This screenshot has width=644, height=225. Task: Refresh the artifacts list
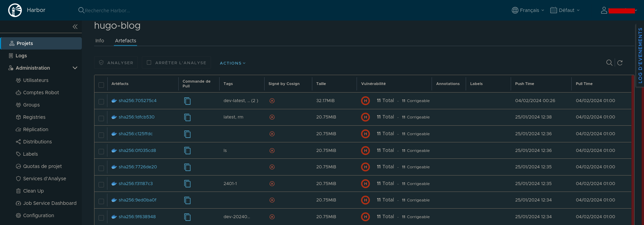(x=620, y=62)
